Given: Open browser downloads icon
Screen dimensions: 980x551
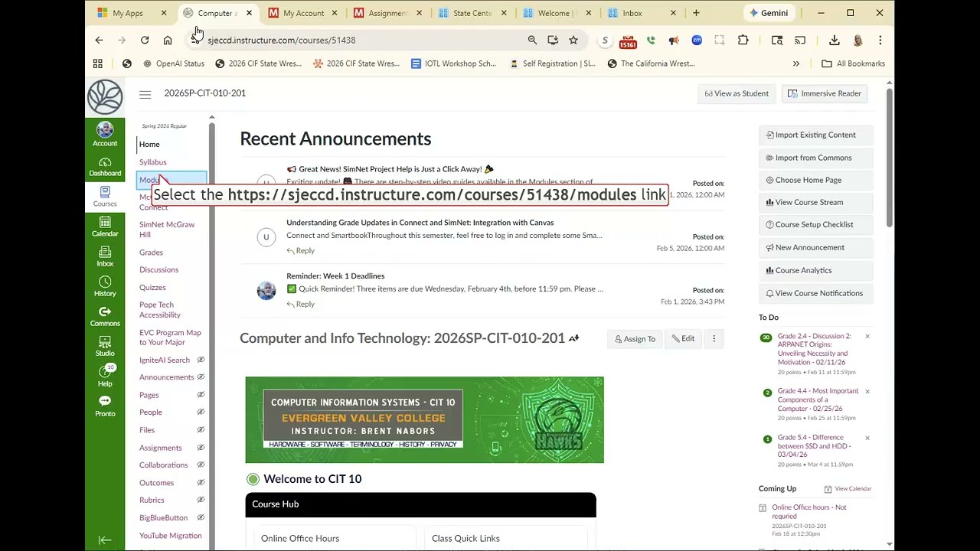Looking at the screenshot, I should coord(835,40).
